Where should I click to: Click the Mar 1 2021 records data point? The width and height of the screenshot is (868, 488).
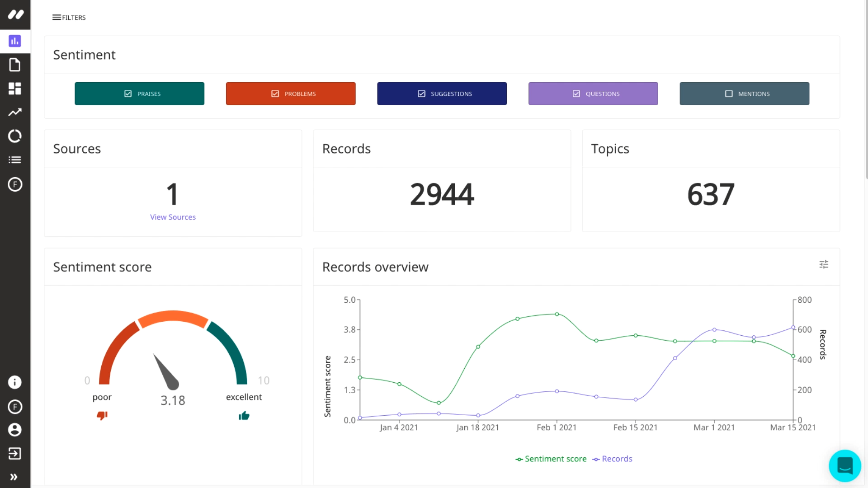point(714,330)
